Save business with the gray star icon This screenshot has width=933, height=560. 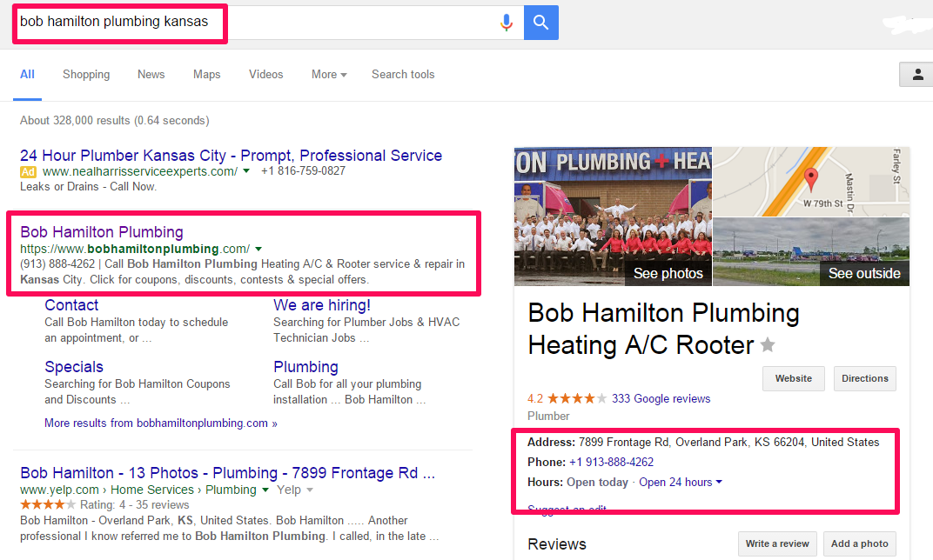768,346
